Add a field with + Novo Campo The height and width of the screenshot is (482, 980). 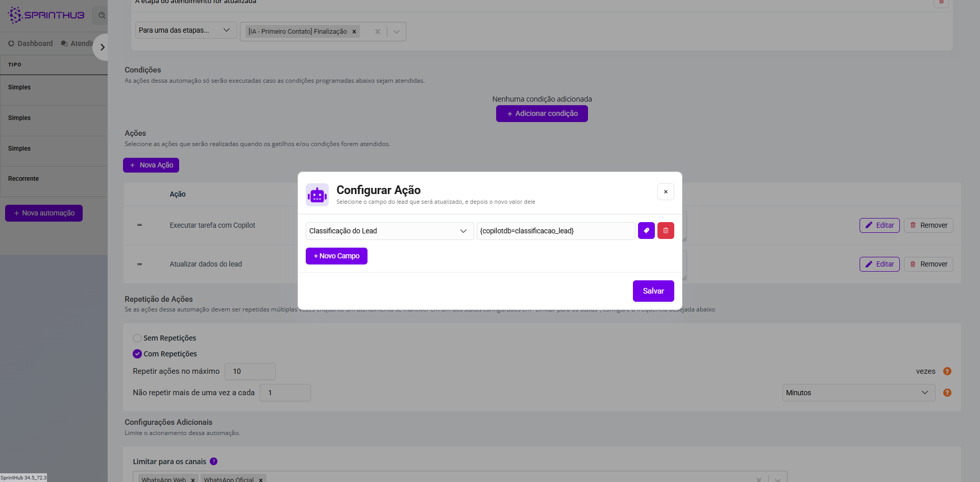pyautogui.click(x=336, y=256)
